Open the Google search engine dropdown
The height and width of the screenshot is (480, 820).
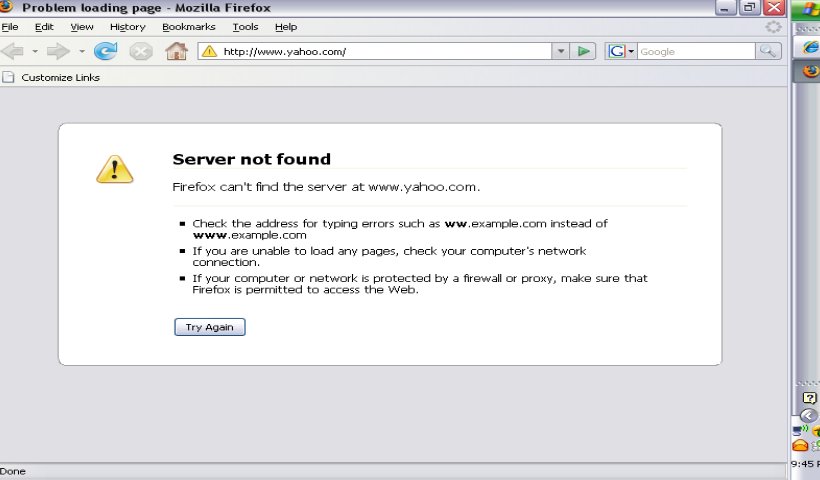[620, 51]
